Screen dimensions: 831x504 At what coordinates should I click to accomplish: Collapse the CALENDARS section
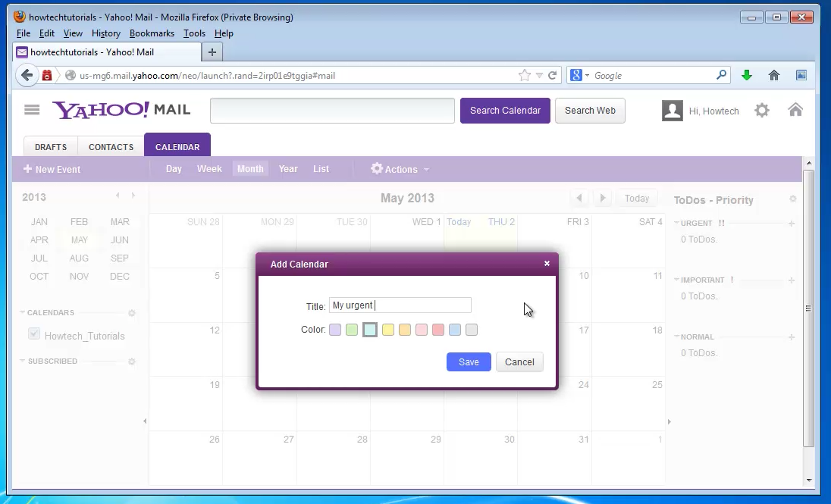click(22, 313)
